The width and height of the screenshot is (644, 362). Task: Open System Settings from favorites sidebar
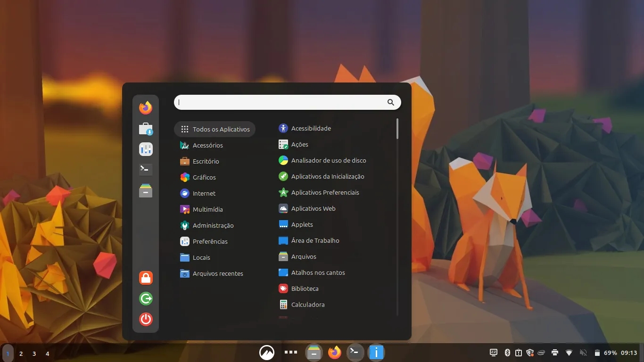coord(146,149)
